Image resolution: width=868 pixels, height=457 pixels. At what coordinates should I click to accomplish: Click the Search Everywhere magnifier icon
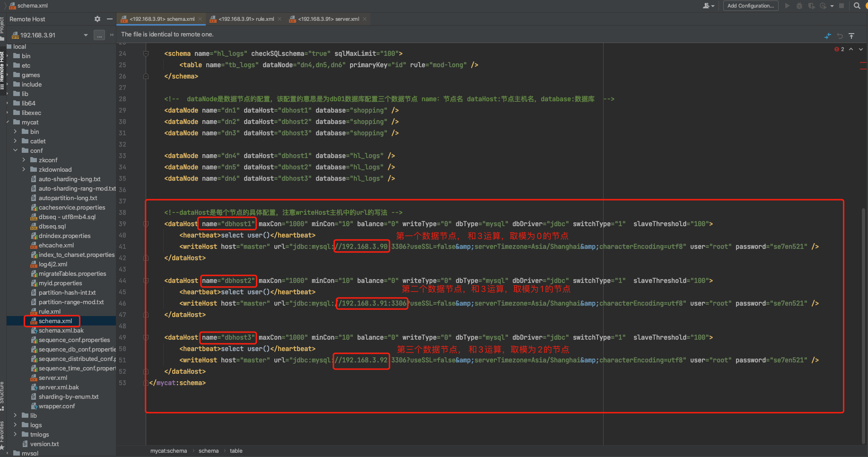click(x=857, y=6)
